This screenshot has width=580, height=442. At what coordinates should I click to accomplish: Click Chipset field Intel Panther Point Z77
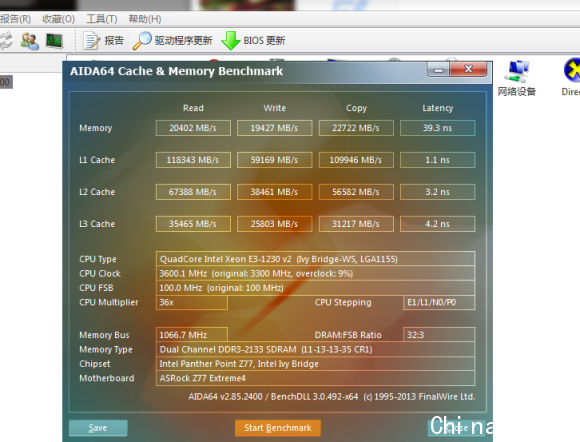pos(316,364)
